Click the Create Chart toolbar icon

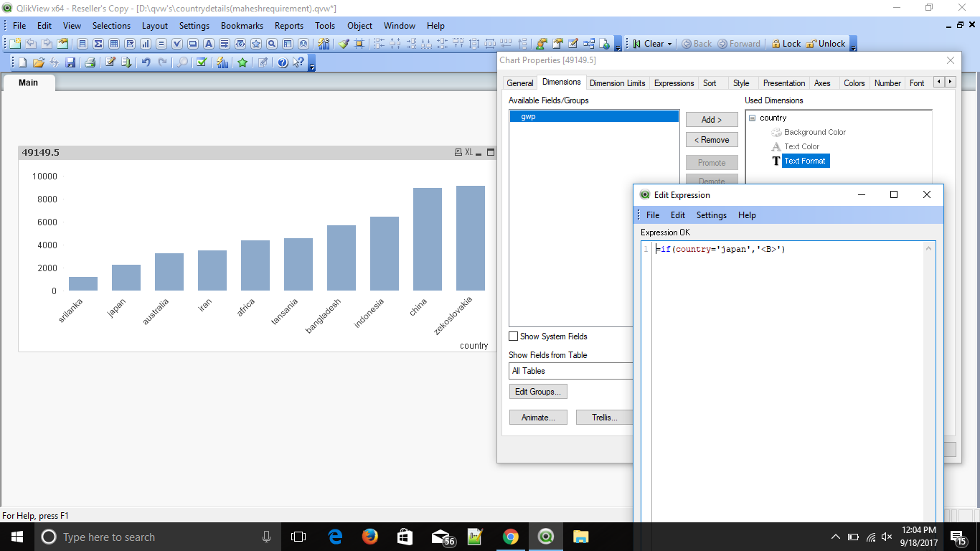click(x=146, y=44)
